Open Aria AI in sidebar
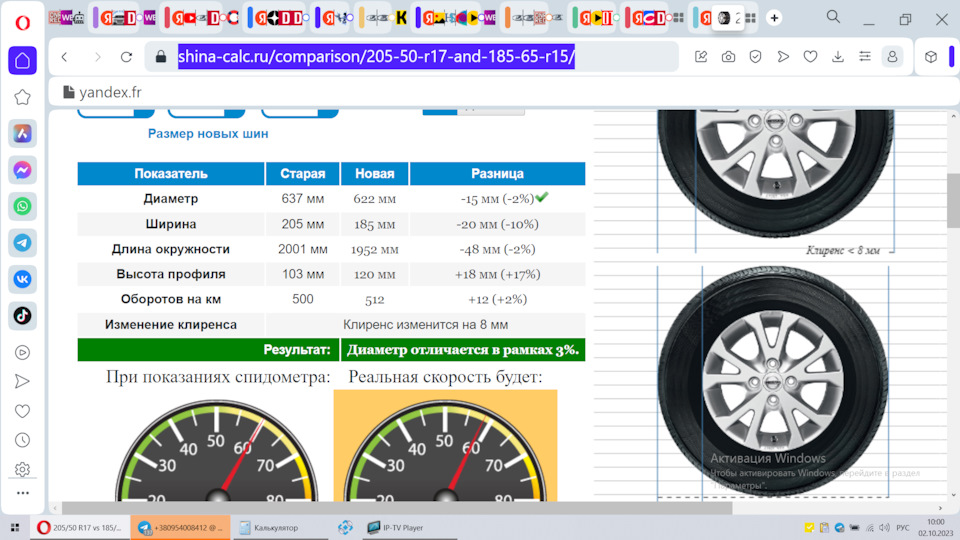Viewport: 960px width, 540px height. [x=23, y=133]
